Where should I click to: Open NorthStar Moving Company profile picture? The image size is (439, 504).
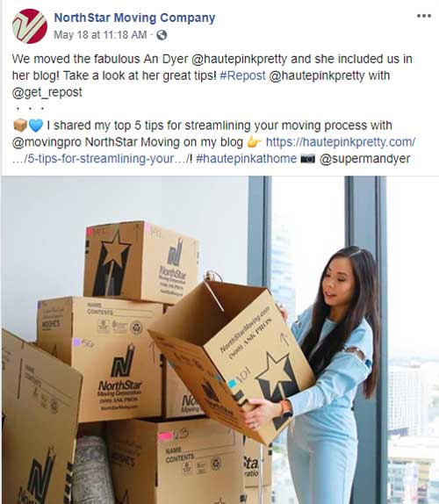point(30,26)
